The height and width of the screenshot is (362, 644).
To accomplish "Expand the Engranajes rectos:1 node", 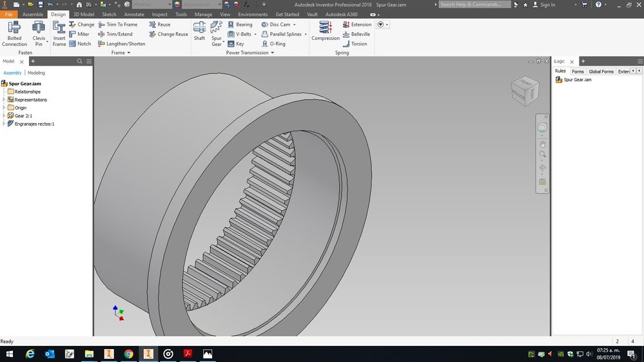I will pos(4,124).
